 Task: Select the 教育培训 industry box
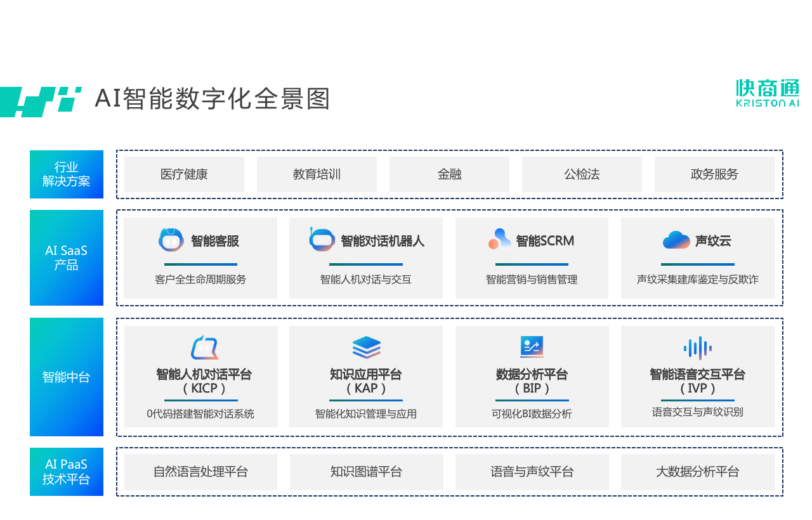click(317, 174)
